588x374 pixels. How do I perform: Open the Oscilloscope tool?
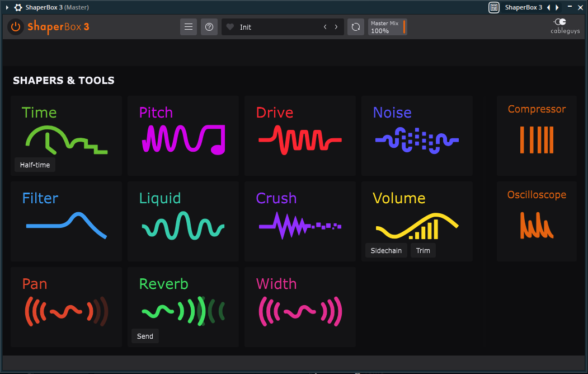click(537, 221)
